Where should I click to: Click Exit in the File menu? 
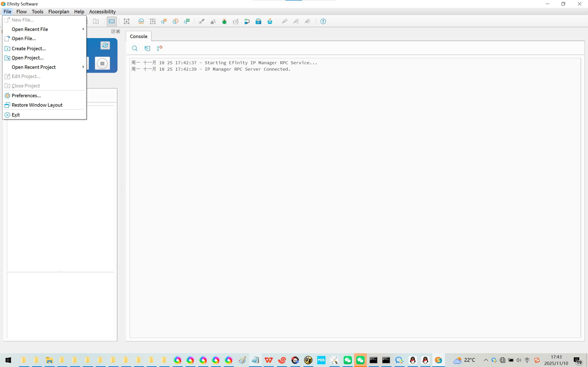click(x=16, y=115)
